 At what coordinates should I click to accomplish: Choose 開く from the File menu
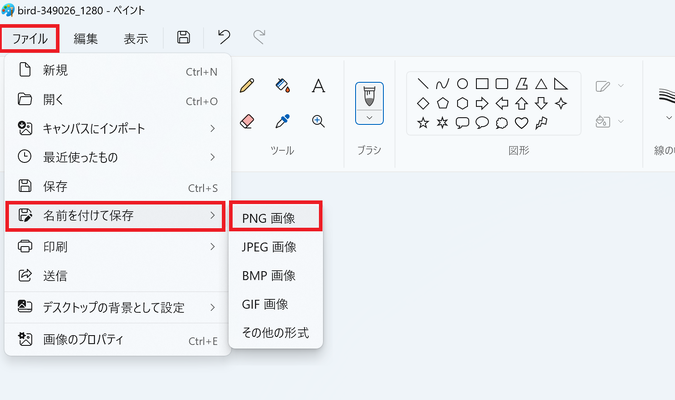[x=118, y=99]
